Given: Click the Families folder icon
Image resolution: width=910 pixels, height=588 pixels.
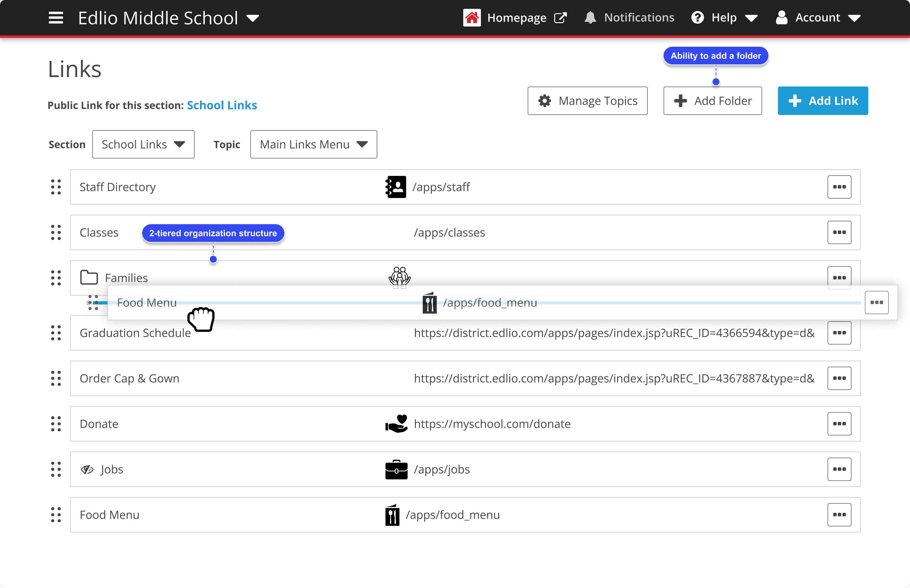Looking at the screenshot, I should pyautogui.click(x=89, y=278).
